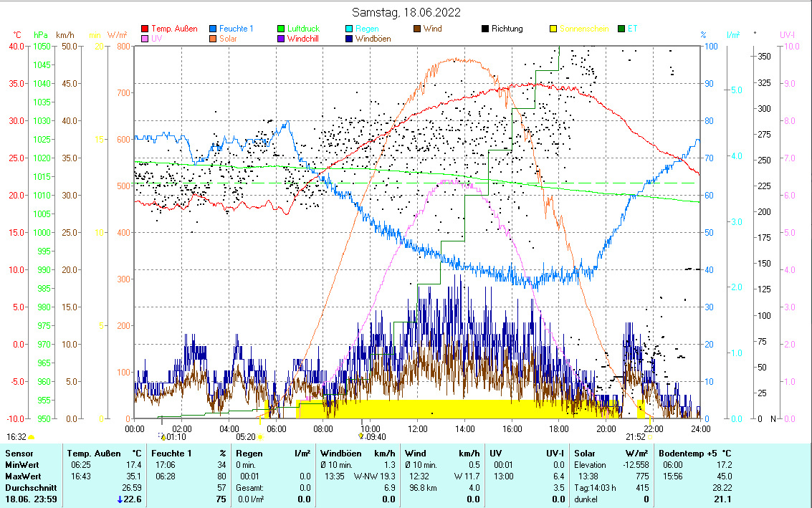Select the pink UV legend square
Viewport: 812px width, 508px height.
tap(145, 39)
